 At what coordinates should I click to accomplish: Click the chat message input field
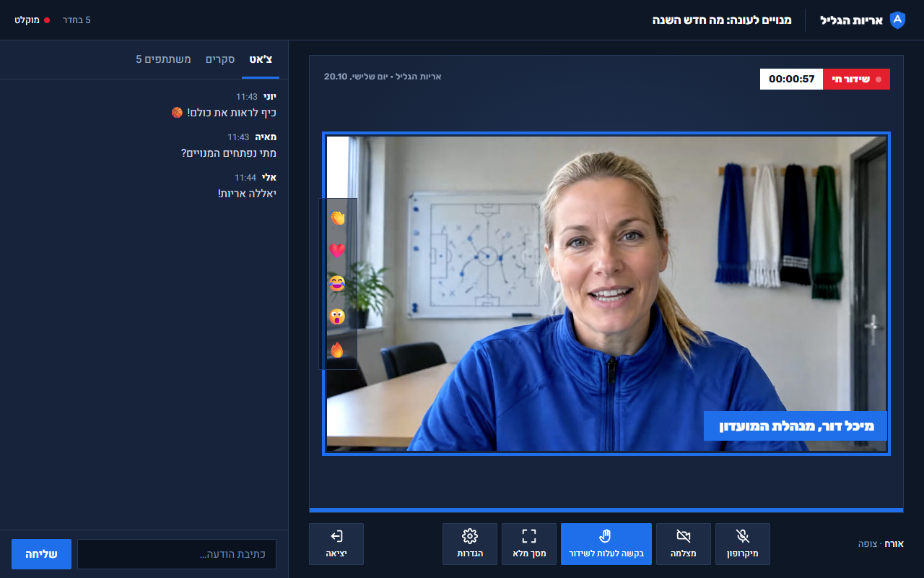[177, 554]
